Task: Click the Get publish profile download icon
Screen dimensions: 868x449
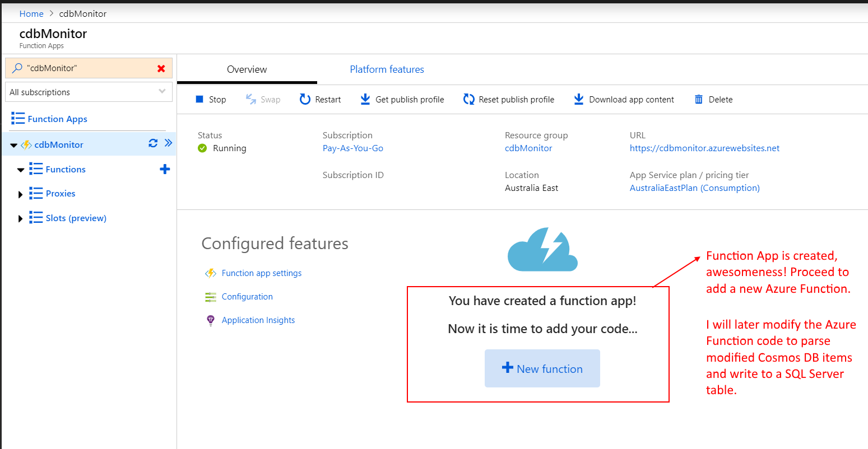Action: [x=365, y=100]
